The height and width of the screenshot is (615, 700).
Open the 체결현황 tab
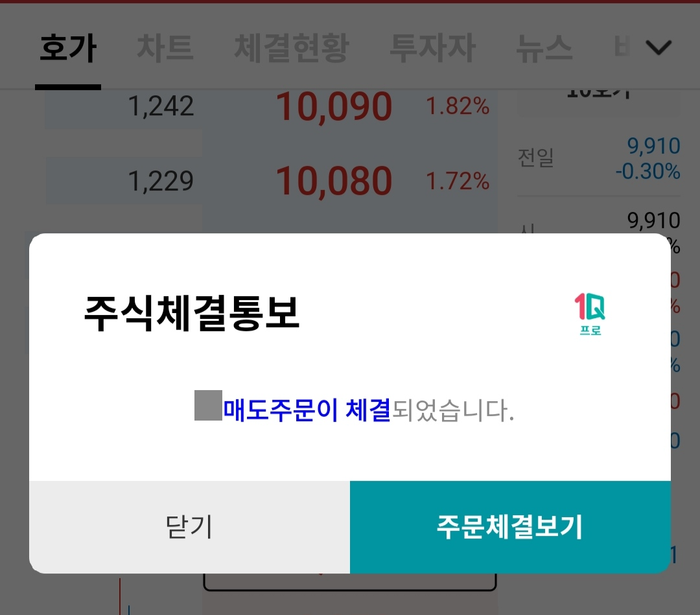click(292, 48)
